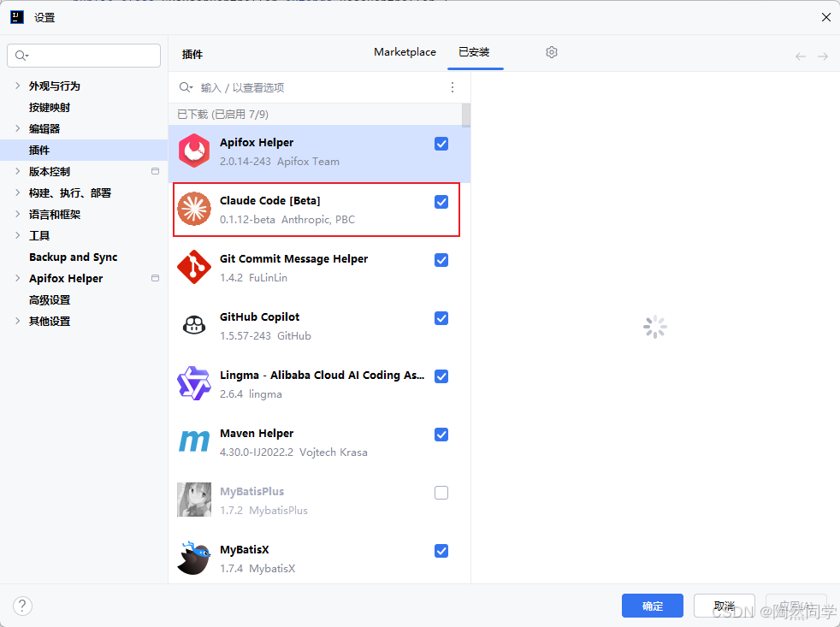The width and height of the screenshot is (840, 627).
Task: Disable the MyBatisX plugin checkbox
Action: pos(441,551)
